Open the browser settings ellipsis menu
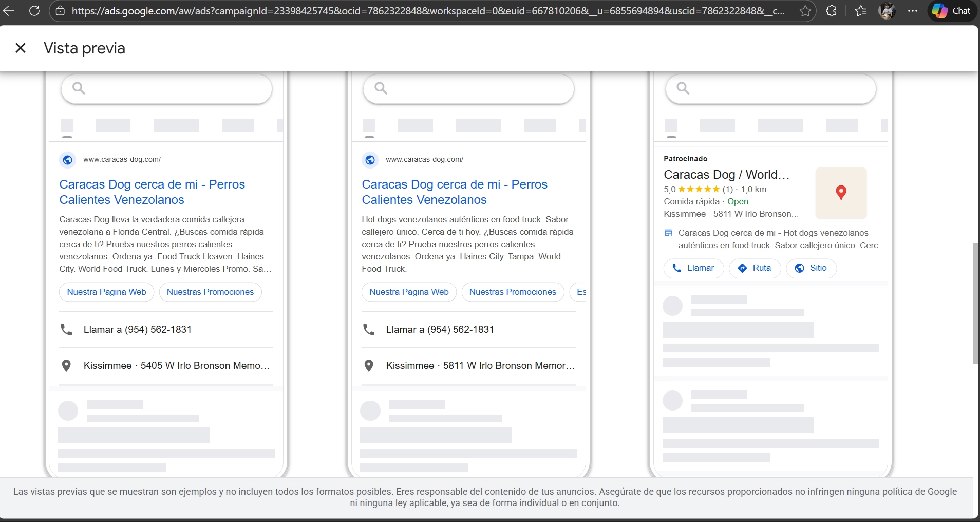Viewport: 980px width, 522px height. (913, 11)
